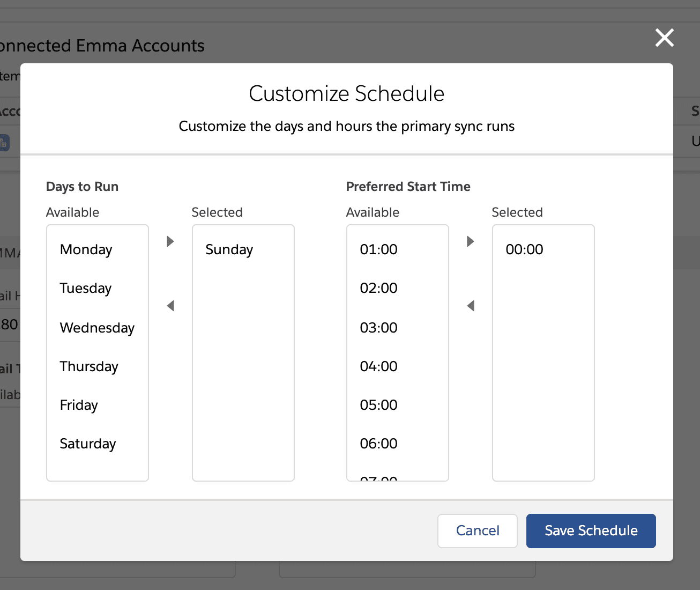Select 04:00 in Available start times
The width and height of the screenshot is (700, 590).
pyautogui.click(x=398, y=366)
